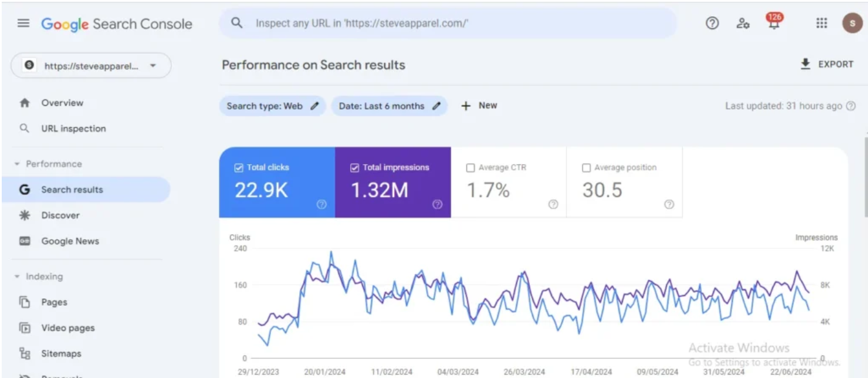Screen dimensions: 868x378
Task: Open Sitemaps in the sidebar
Action: click(61, 354)
